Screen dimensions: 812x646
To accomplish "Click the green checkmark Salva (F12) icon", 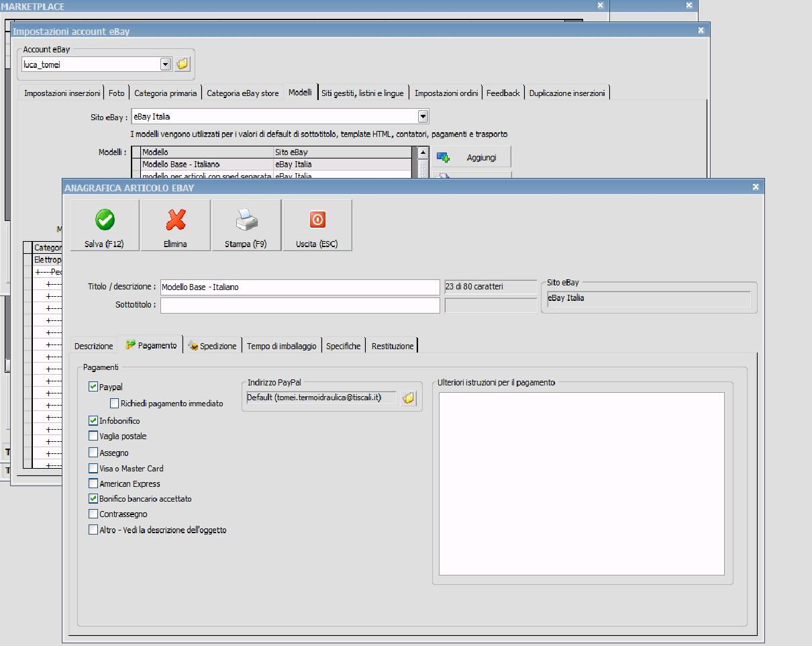I will pos(105,220).
